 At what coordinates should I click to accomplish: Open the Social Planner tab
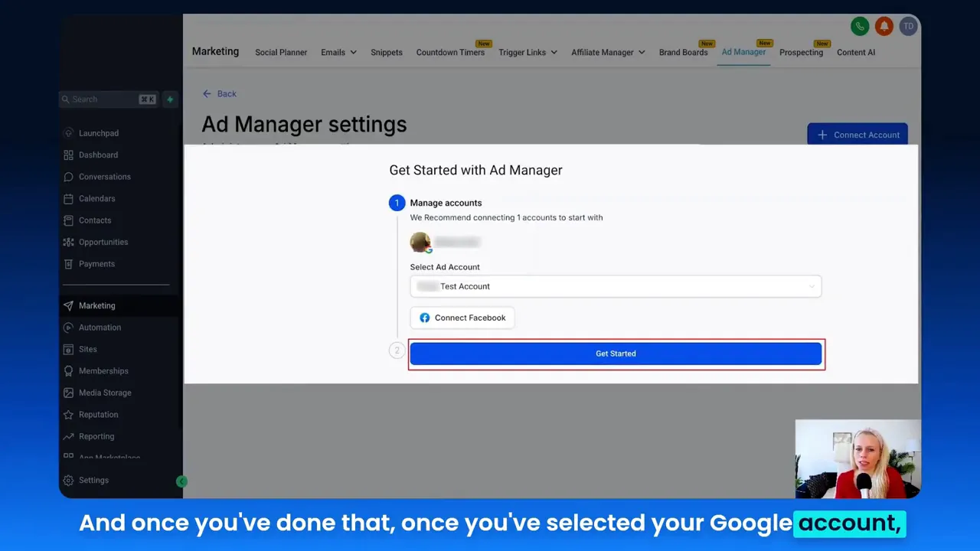pos(281,52)
